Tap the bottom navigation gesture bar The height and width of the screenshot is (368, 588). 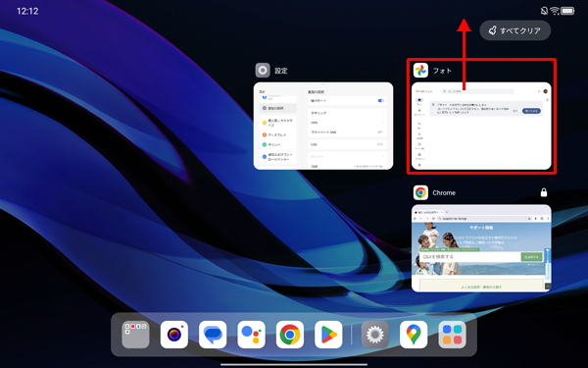click(294, 364)
